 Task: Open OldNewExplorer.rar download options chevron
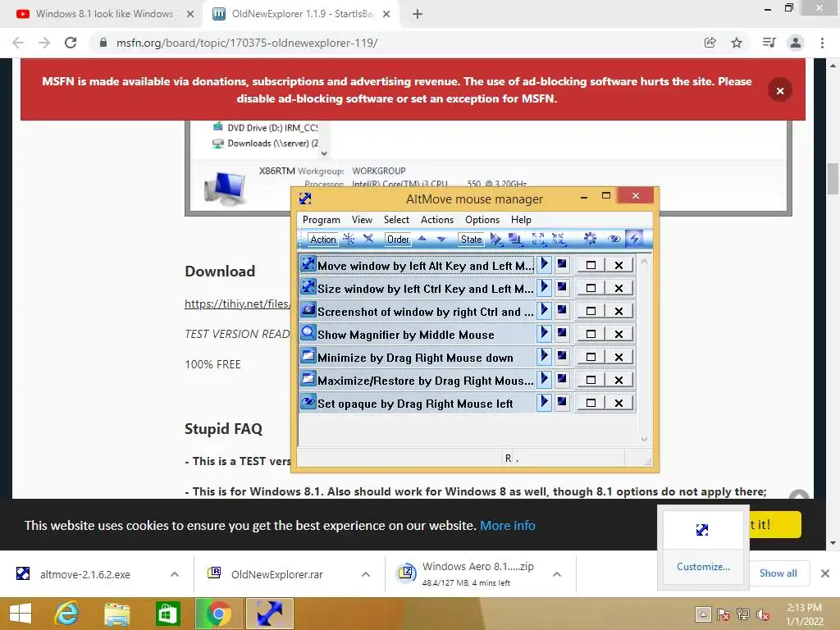tap(366, 574)
